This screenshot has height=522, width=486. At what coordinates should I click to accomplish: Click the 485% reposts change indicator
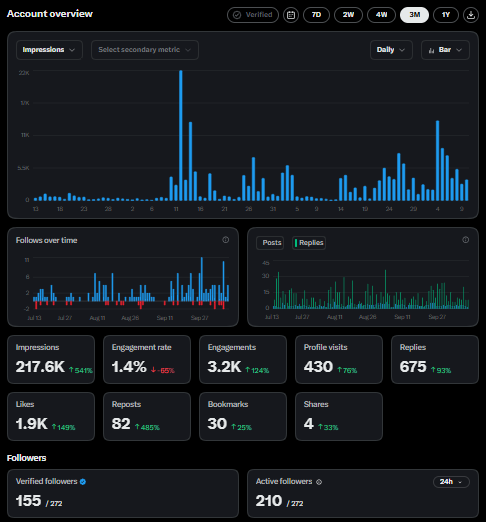[x=147, y=427]
